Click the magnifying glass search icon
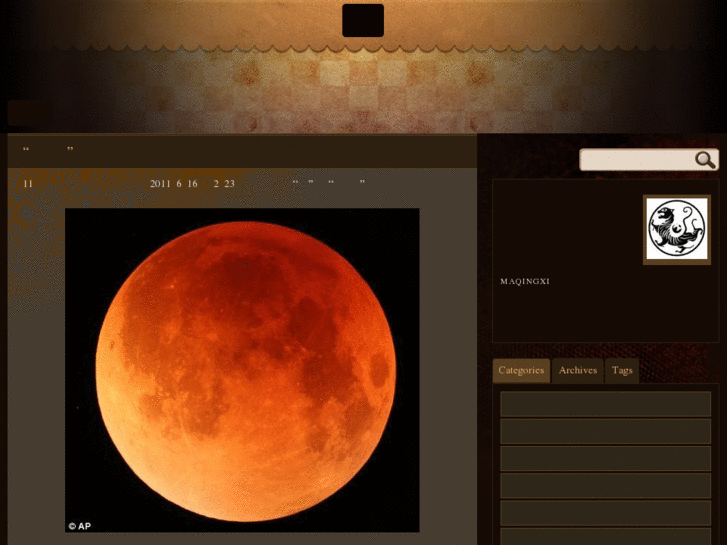 [705, 160]
